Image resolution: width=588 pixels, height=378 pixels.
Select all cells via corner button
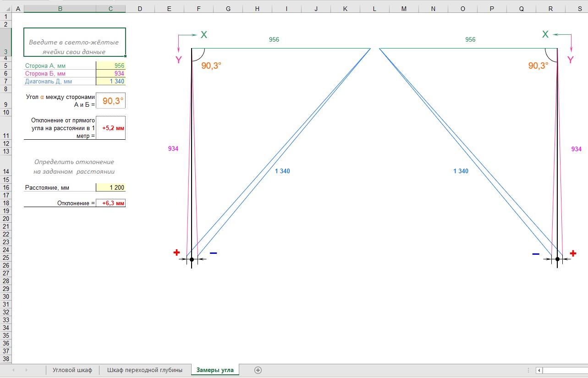(x=5, y=9)
